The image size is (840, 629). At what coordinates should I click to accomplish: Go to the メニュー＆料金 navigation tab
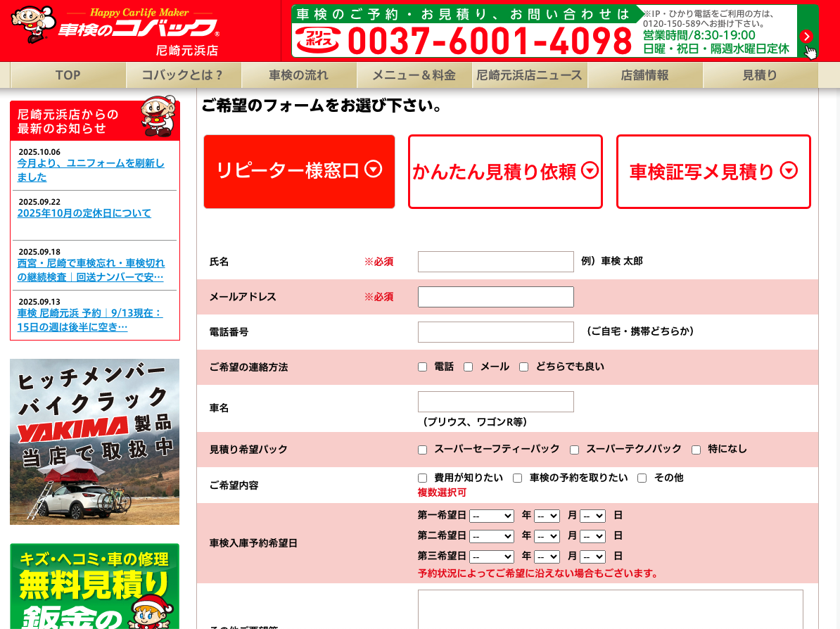pyautogui.click(x=414, y=75)
